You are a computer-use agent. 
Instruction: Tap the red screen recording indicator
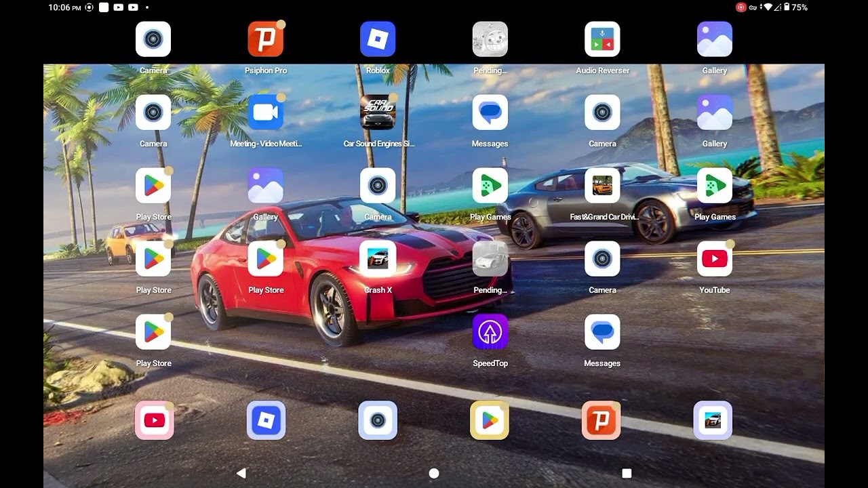pos(741,7)
